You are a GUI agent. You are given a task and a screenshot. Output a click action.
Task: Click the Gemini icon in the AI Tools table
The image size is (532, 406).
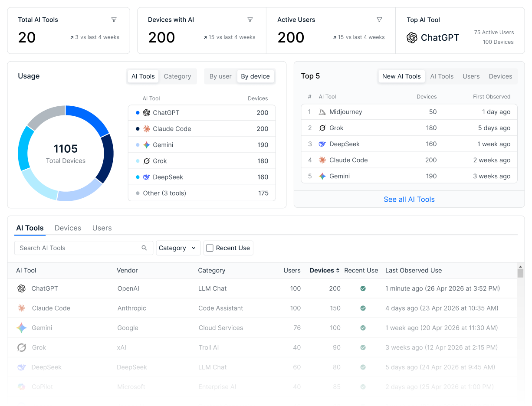(21, 328)
